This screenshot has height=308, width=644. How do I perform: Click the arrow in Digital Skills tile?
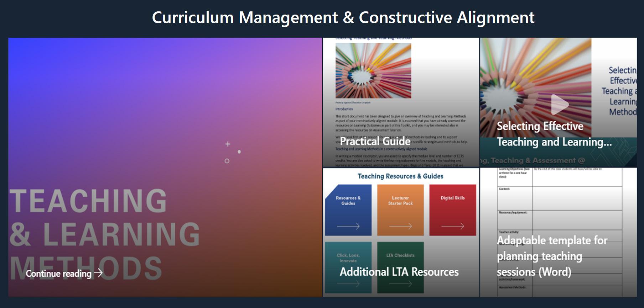tap(453, 226)
